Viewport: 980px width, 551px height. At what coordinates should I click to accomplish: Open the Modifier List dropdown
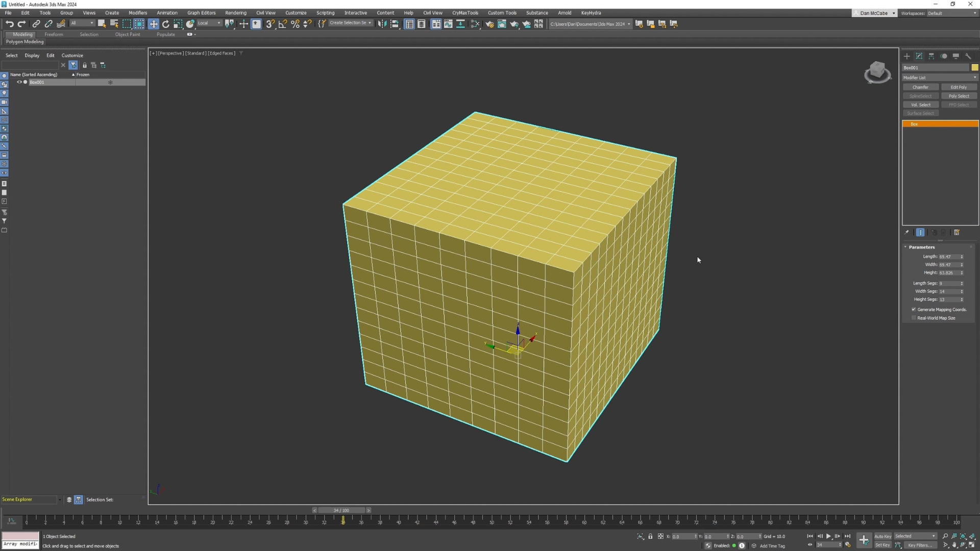coord(939,78)
